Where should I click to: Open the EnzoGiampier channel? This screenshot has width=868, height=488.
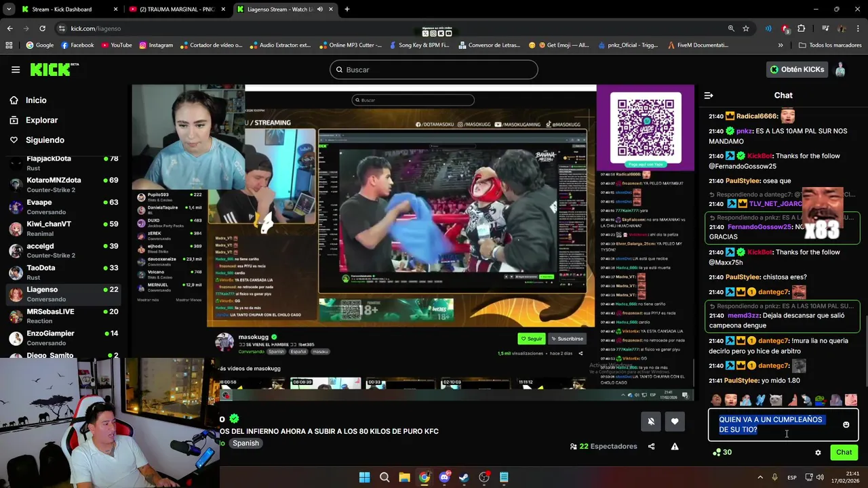click(x=62, y=337)
